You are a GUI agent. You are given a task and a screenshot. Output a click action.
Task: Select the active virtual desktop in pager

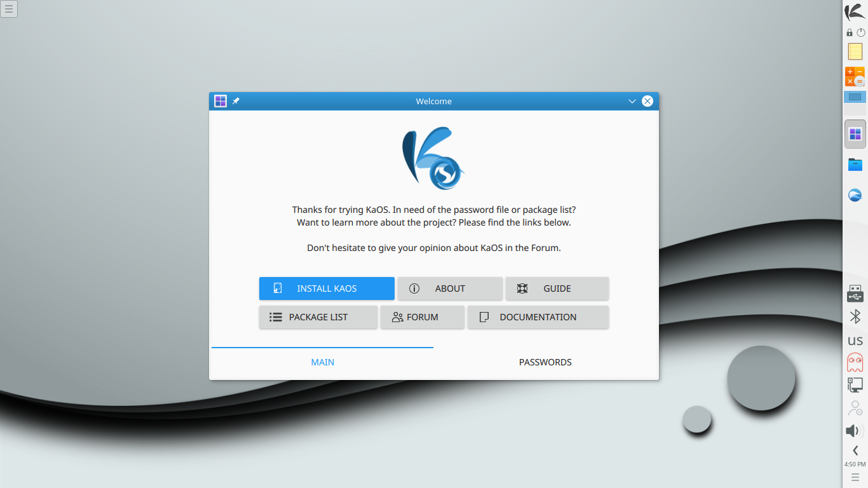pos(855,97)
